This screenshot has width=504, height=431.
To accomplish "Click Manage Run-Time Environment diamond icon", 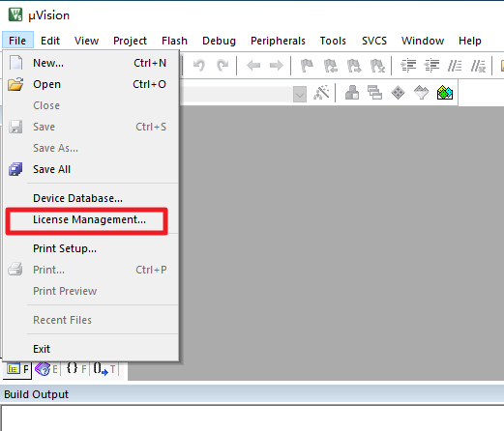I will coord(398,93).
